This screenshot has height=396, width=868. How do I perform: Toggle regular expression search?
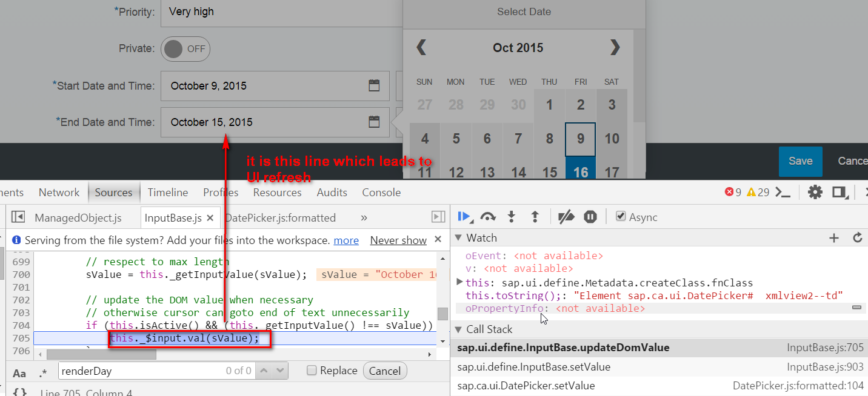[43, 372]
